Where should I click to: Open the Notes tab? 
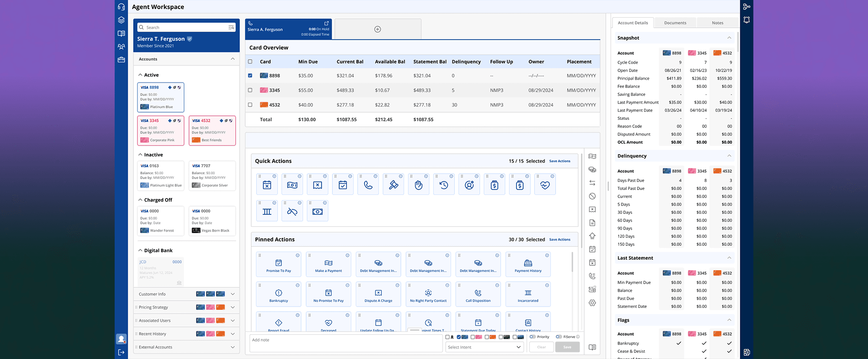(718, 23)
